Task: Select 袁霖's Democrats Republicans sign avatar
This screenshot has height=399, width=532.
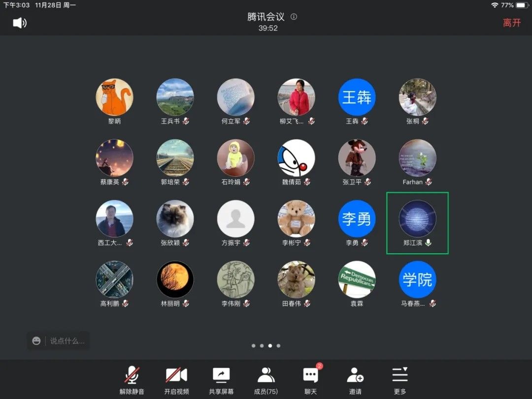Action: [x=357, y=279]
